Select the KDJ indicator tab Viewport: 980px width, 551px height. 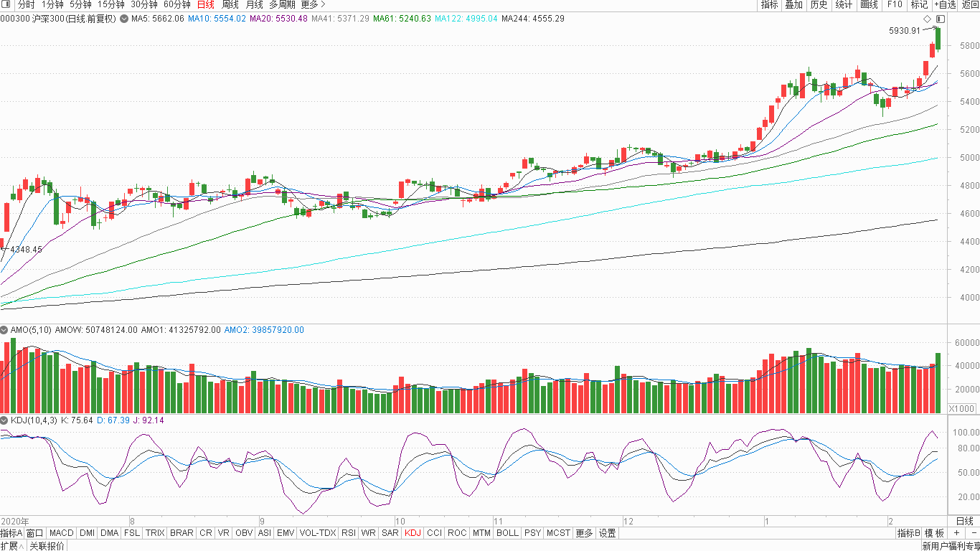click(x=413, y=533)
